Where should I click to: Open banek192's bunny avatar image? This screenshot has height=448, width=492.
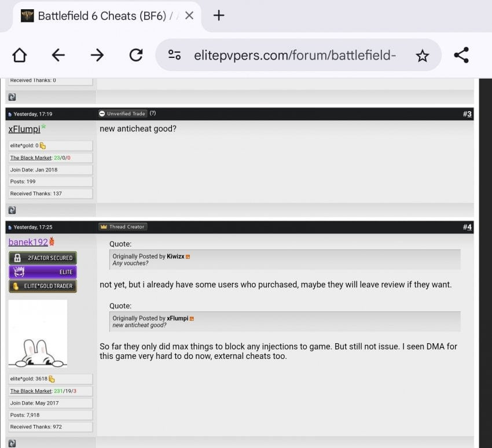click(x=38, y=333)
